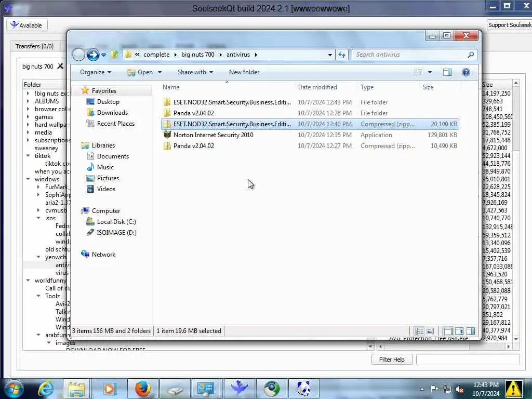Close the 'big nuts 700' Soulseek tab
The width and height of the screenshot is (532, 399).
pyautogui.click(x=60, y=66)
